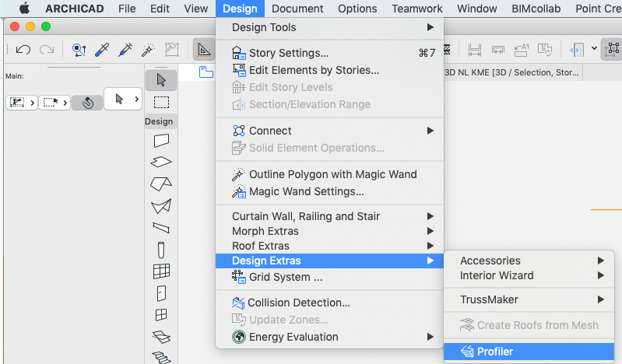Select the Column tool in toolbox

[x=161, y=250]
